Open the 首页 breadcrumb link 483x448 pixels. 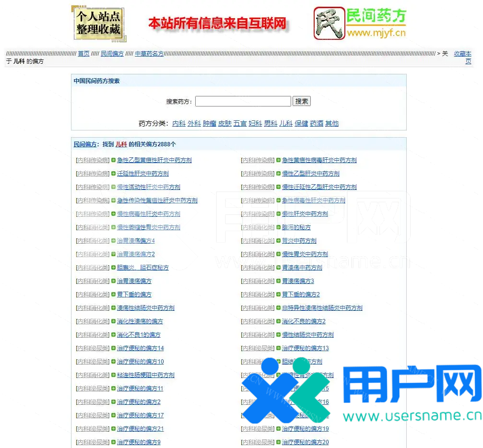(x=83, y=54)
